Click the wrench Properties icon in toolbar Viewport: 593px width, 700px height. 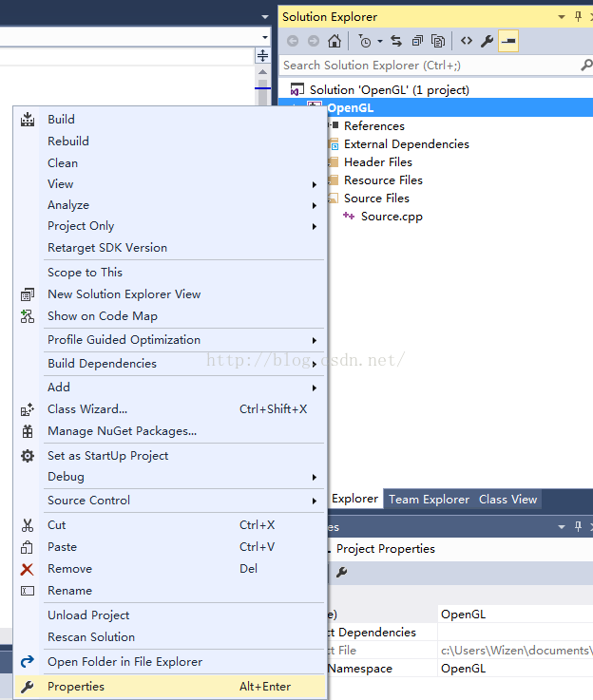(487, 41)
